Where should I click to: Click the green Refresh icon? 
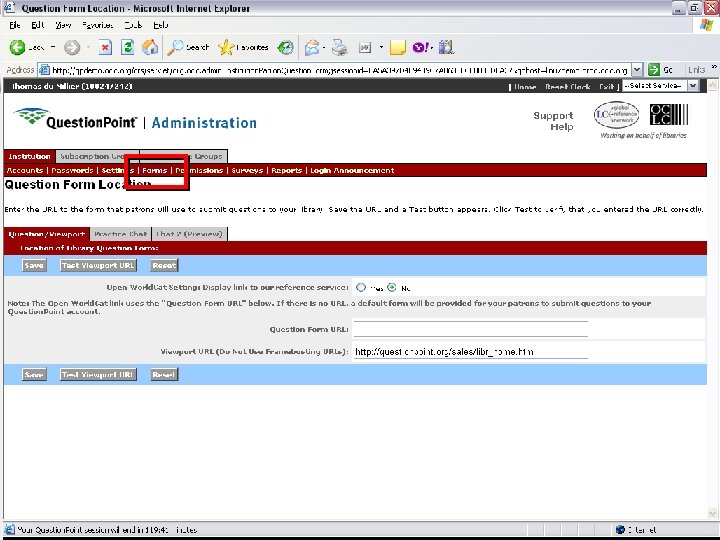[127, 47]
